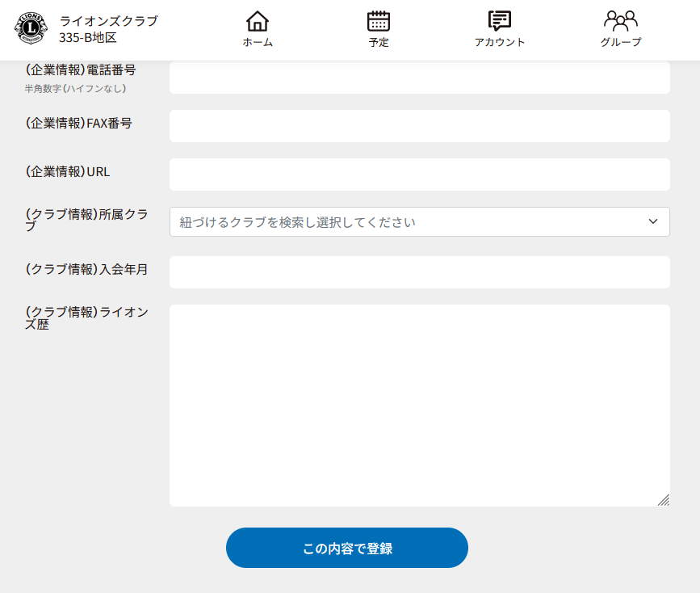This screenshot has height=593, width=700.
Task: Go to home via the house icon
Action: click(258, 21)
